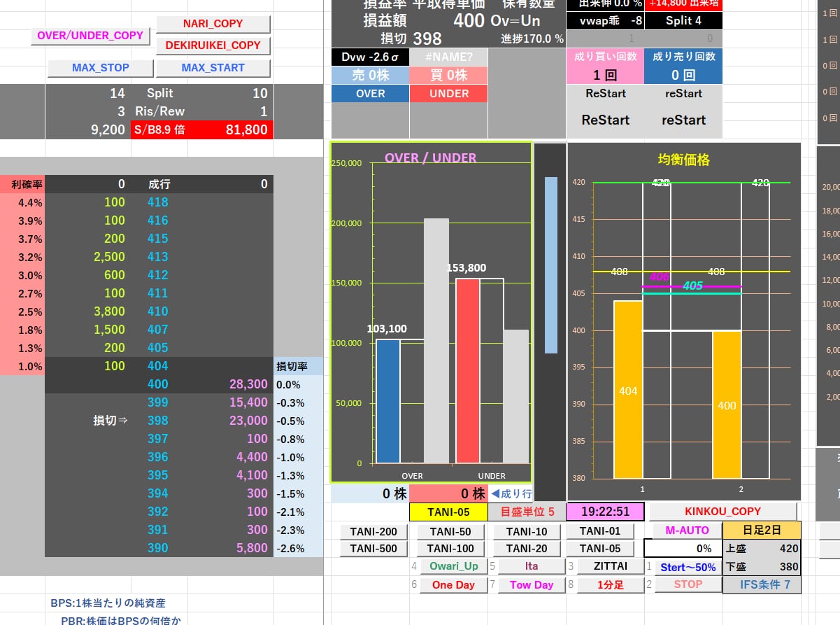Click the 均衡価格 chart title

[683, 160]
